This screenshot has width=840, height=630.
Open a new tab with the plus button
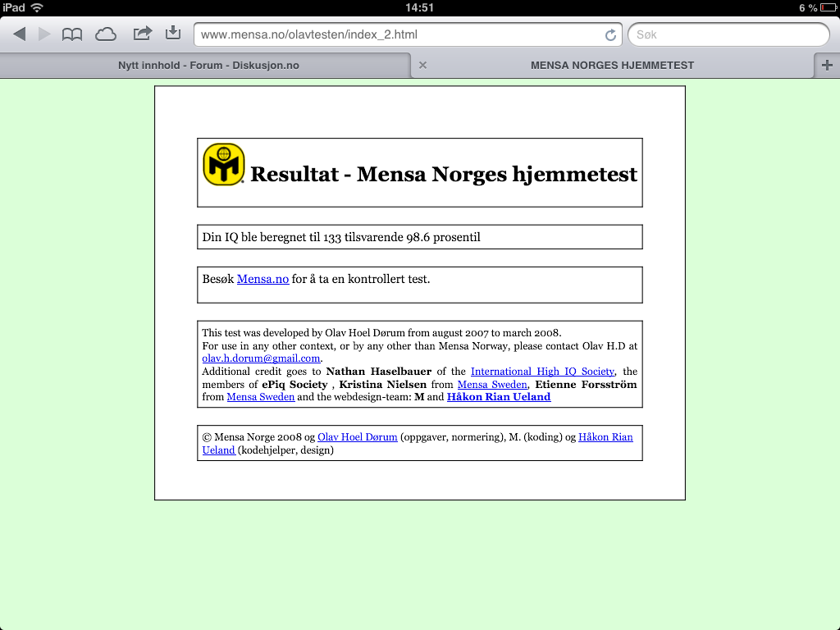point(827,66)
